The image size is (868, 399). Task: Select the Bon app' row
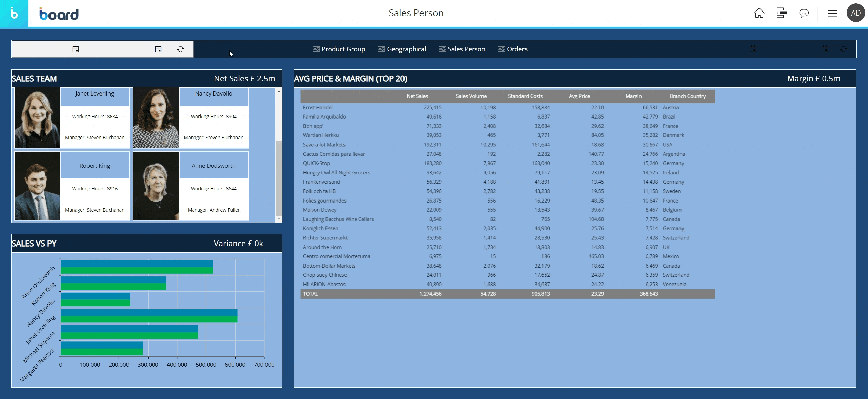pyautogui.click(x=508, y=126)
